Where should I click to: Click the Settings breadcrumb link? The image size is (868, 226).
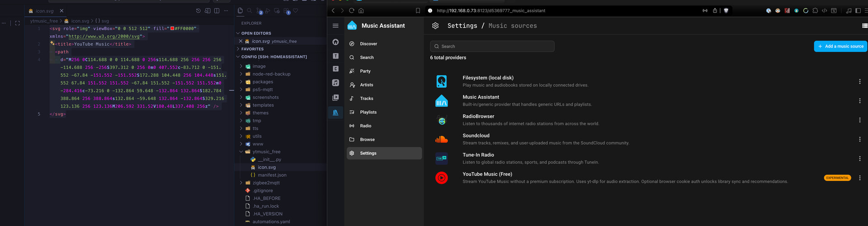462,26
